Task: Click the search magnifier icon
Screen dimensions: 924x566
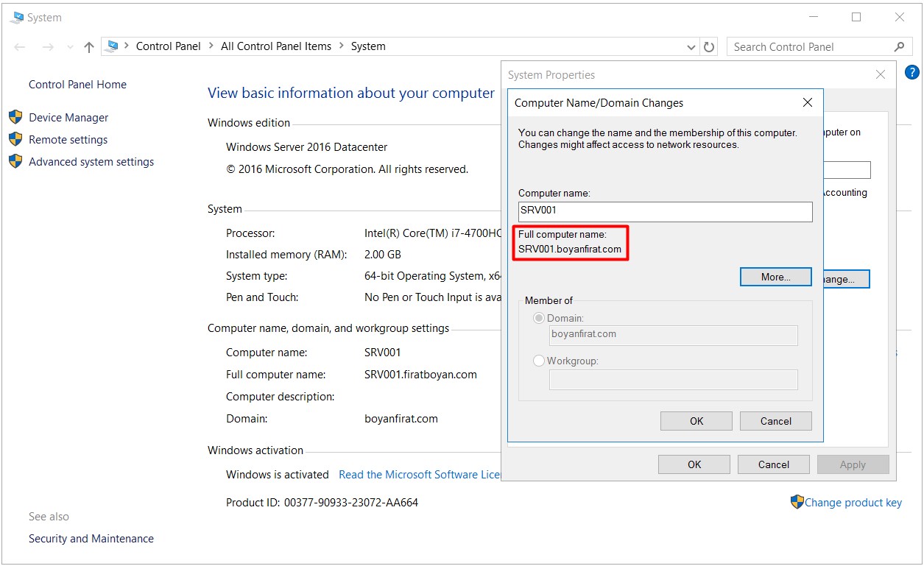Action: [899, 46]
